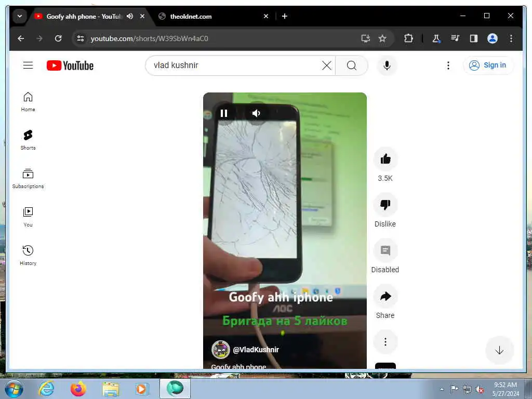Like the Short with thumbs up

click(385, 159)
